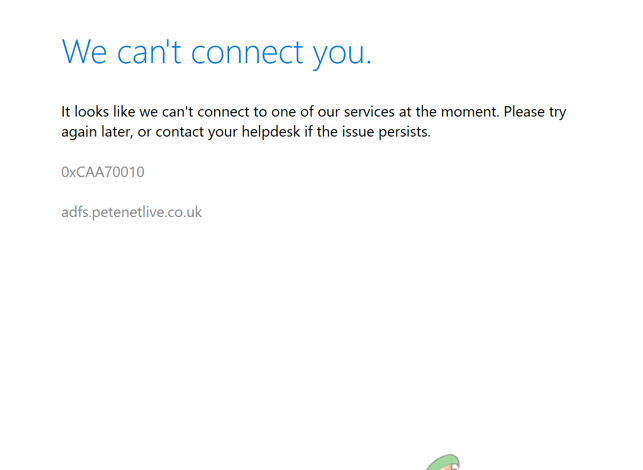Select the error code 0xCAA70010

click(x=102, y=172)
